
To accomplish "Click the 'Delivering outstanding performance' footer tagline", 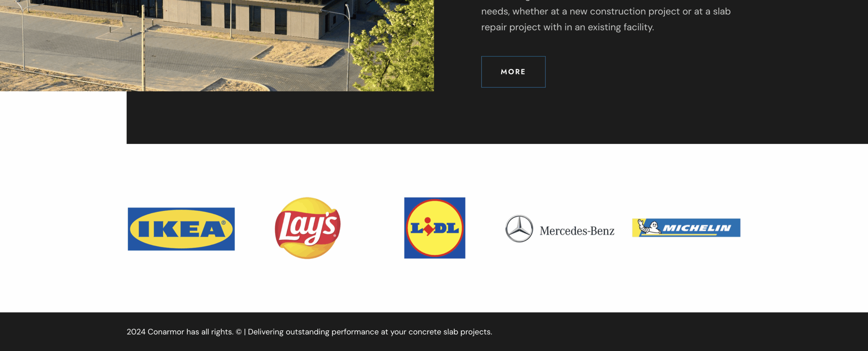I will 370,332.
